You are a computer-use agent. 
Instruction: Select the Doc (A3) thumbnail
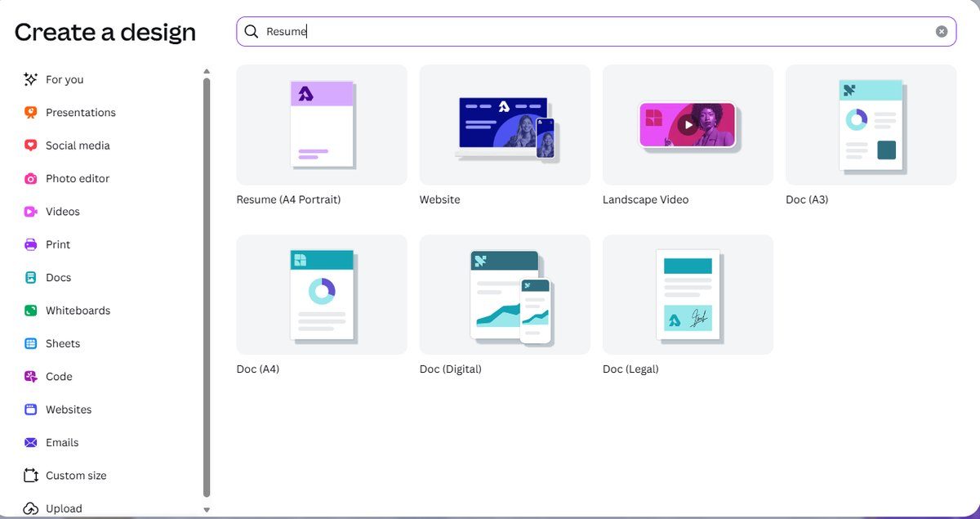(x=871, y=125)
